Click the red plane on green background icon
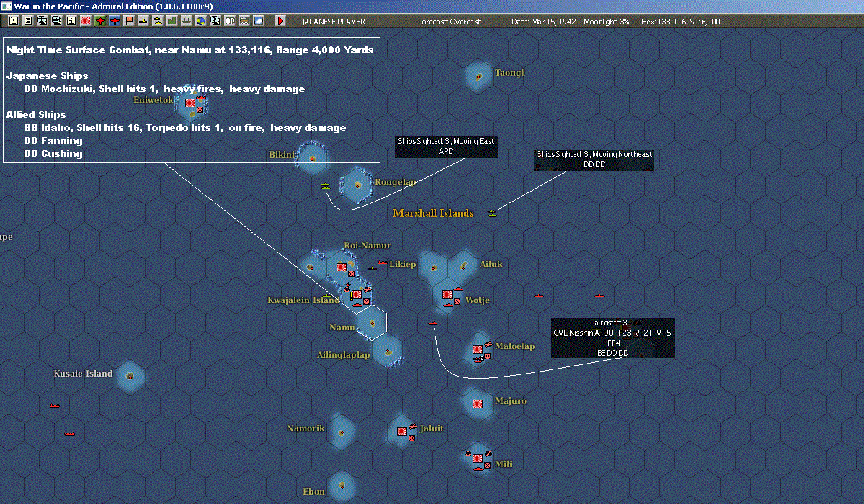Image resolution: width=864 pixels, height=504 pixels. [x=99, y=21]
